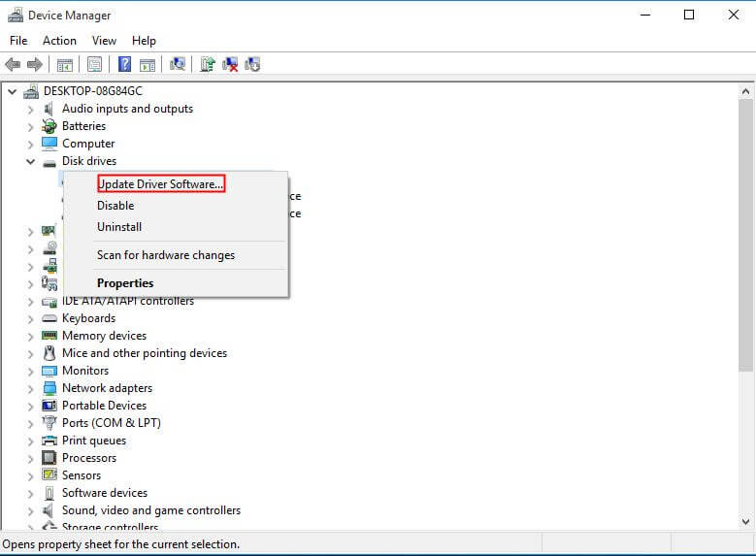Expand Audio inputs and outputs
This screenshot has height=556, width=756.
pos(31,109)
